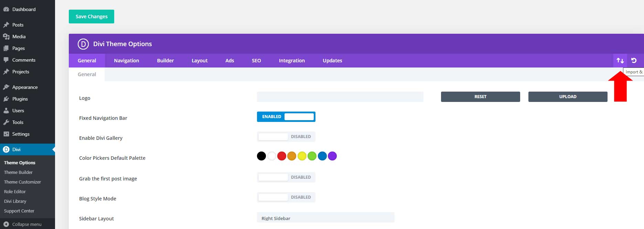Click the Divi Theme Options title
Image resolution: width=644 pixels, height=229 pixels.
click(122, 44)
